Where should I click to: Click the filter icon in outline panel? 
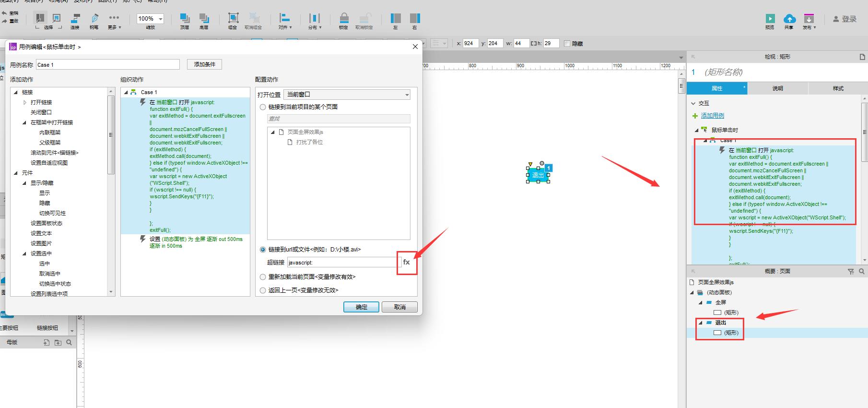(x=851, y=271)
